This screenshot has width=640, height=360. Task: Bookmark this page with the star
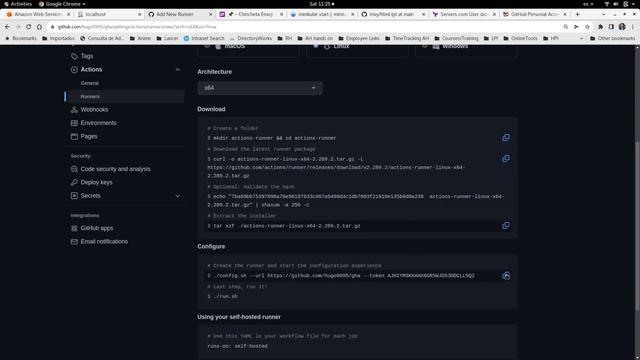pyautogui.click(x=587, y=27)
